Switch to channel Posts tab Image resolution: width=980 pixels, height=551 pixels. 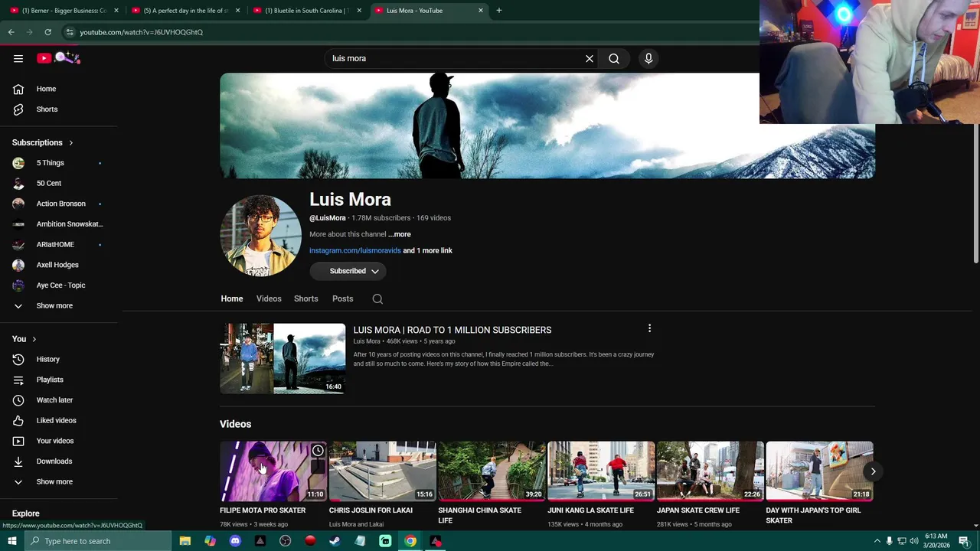coord(343,298)
